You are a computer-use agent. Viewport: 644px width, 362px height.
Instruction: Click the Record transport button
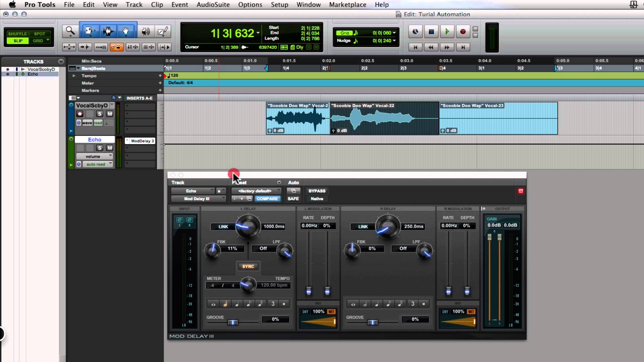[463, 32]
